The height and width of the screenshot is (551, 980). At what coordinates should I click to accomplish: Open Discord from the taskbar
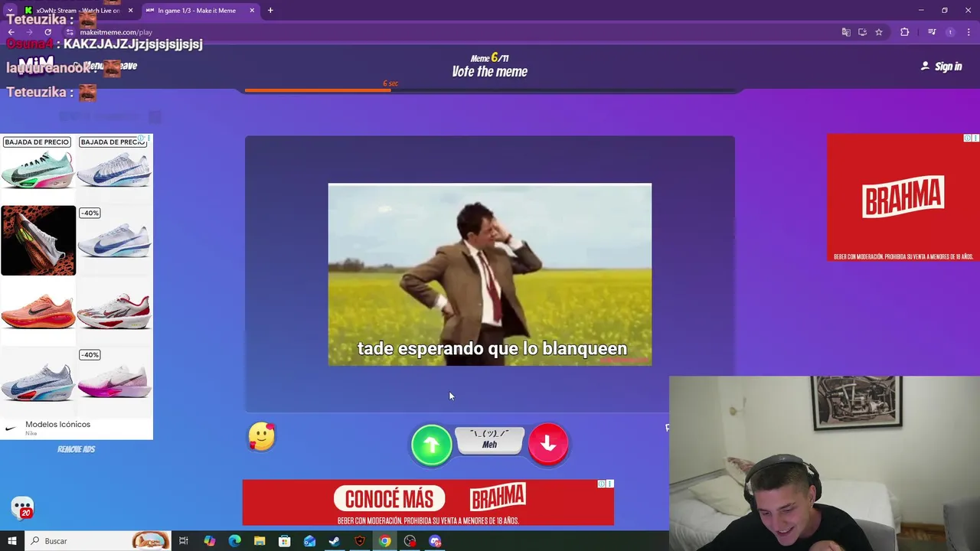point(435,541)
